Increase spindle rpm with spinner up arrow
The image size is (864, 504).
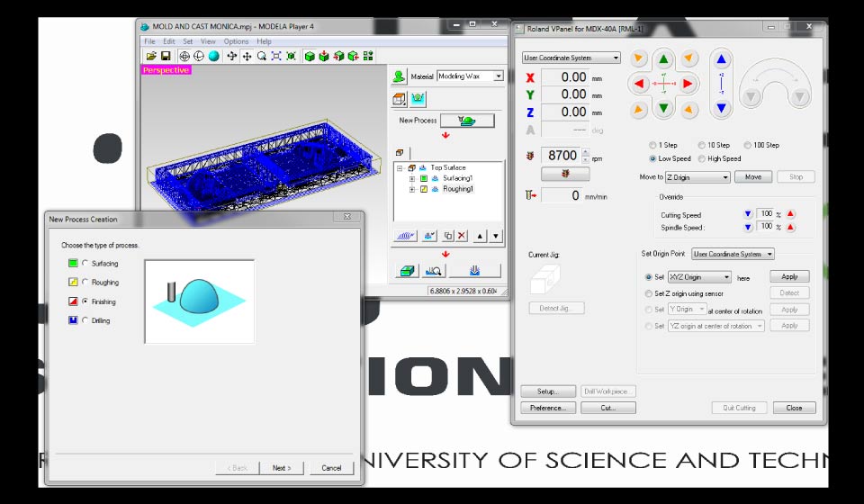pos(585,152)
